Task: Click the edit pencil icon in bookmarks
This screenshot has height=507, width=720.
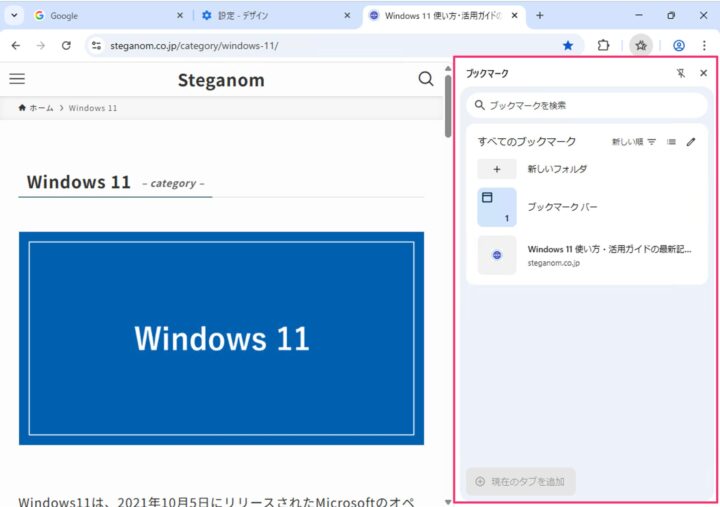Action: [691, 142]
